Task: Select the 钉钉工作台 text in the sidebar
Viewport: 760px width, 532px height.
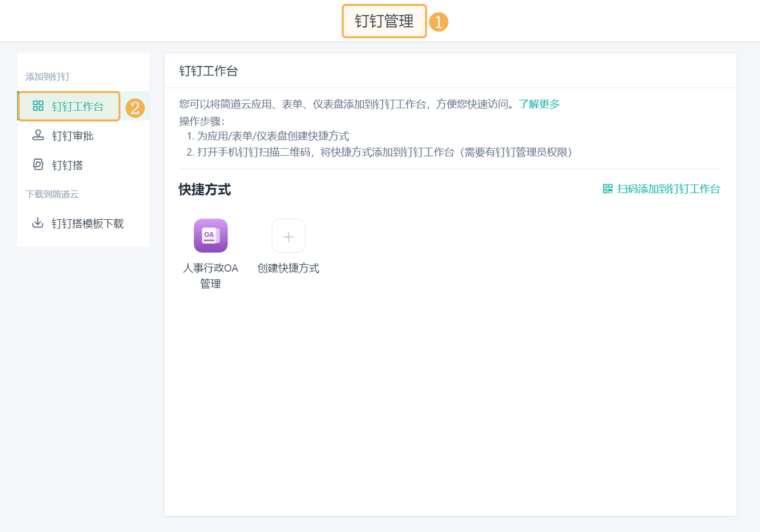Action: [x=78, y=106]
